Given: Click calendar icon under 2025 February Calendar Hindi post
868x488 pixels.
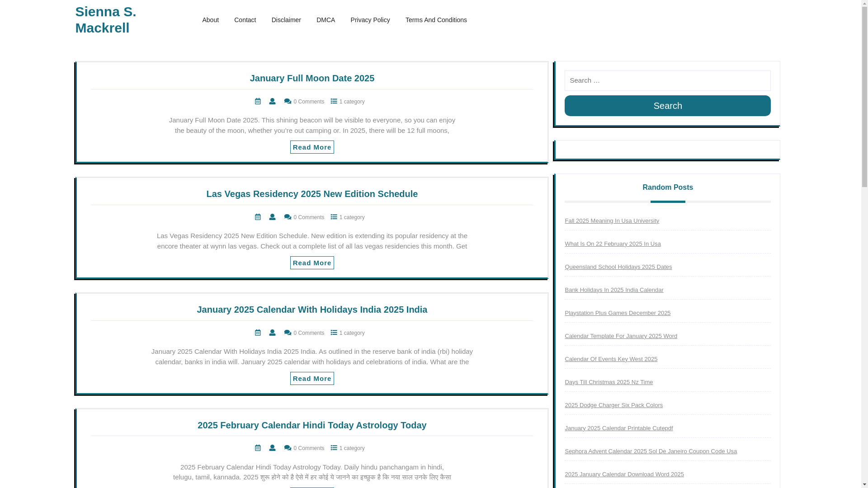Looking at the screenshot, I should 258,448.
